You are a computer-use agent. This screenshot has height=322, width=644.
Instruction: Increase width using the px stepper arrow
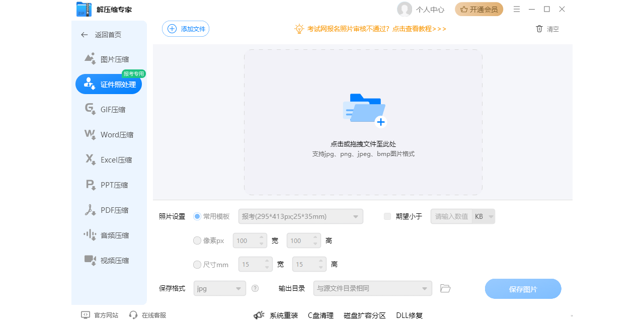coord(263,237)
